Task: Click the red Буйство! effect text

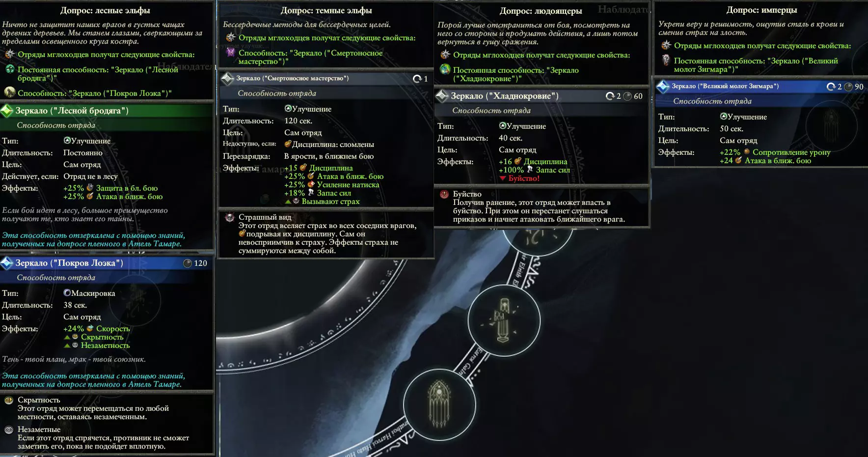Action: [x=524, y=178]
